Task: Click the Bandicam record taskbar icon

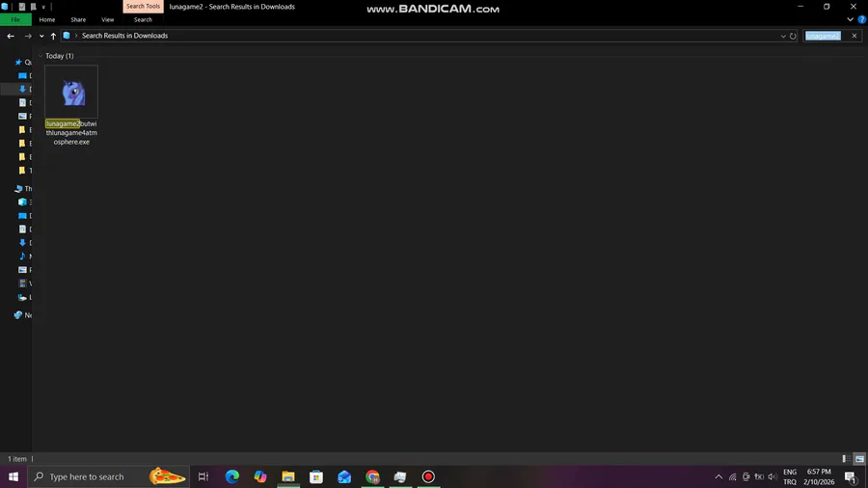Action: coord(428,476)
